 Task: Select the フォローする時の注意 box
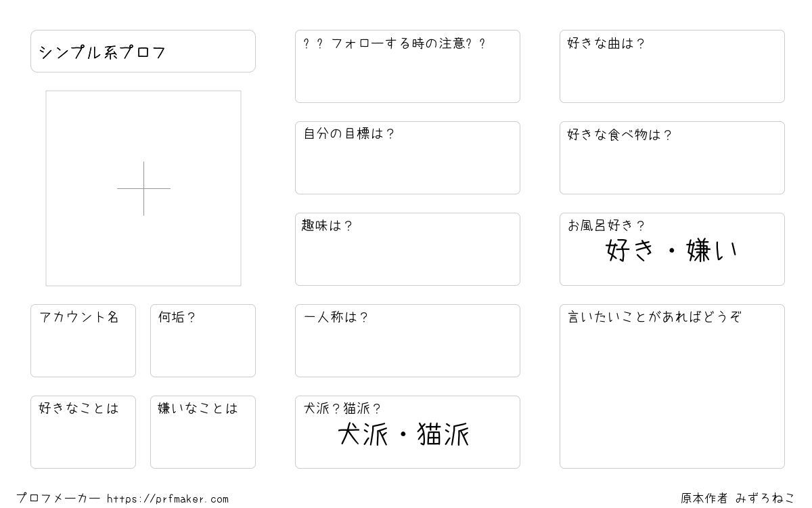(x=407, y=66)
